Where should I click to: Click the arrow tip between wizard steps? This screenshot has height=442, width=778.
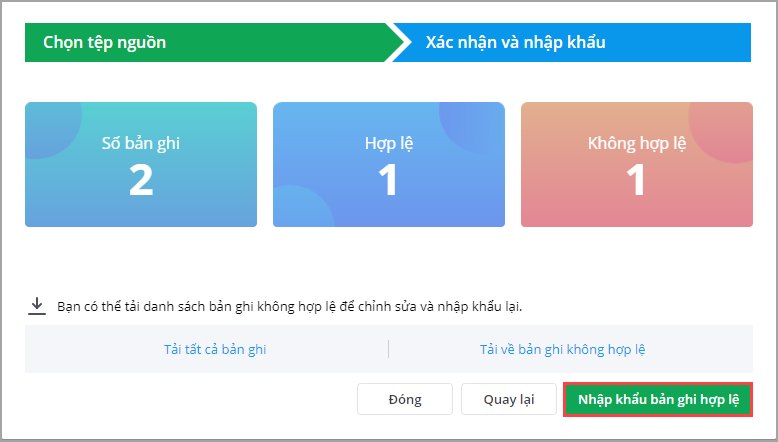pyautogui.click(x=402, y=43)
